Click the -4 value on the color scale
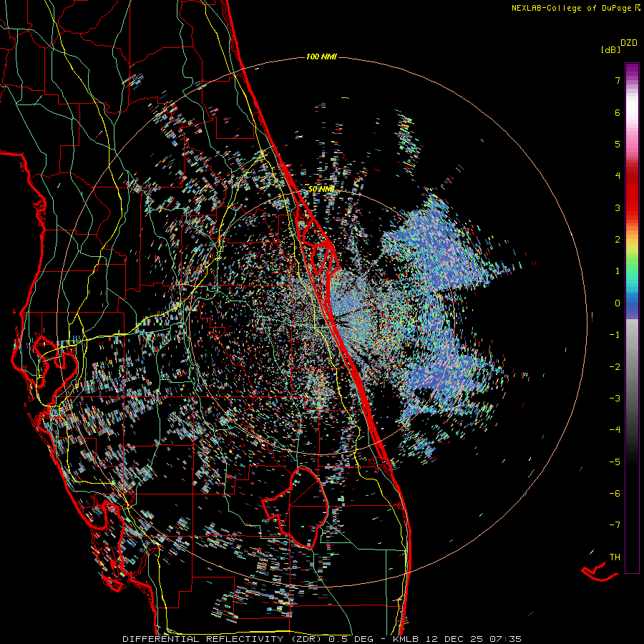 click(x=615, y=430)
